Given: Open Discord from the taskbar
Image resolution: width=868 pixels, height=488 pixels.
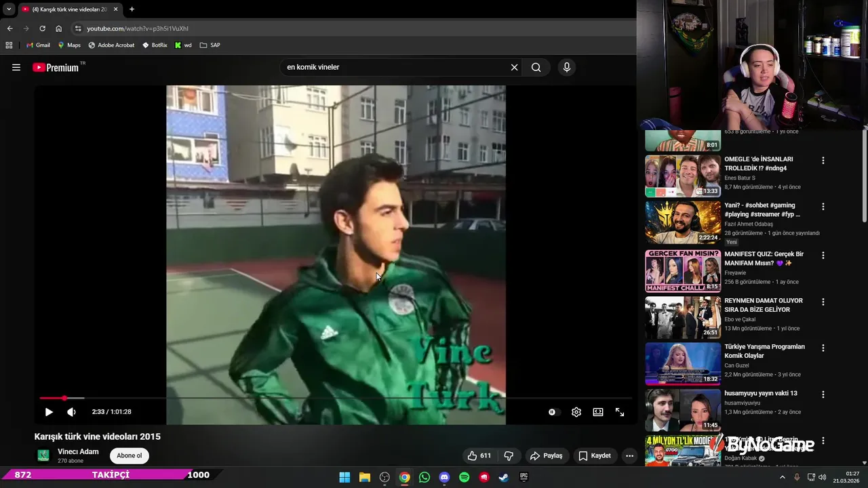Looking at the screenshot, I should (444, 477).
